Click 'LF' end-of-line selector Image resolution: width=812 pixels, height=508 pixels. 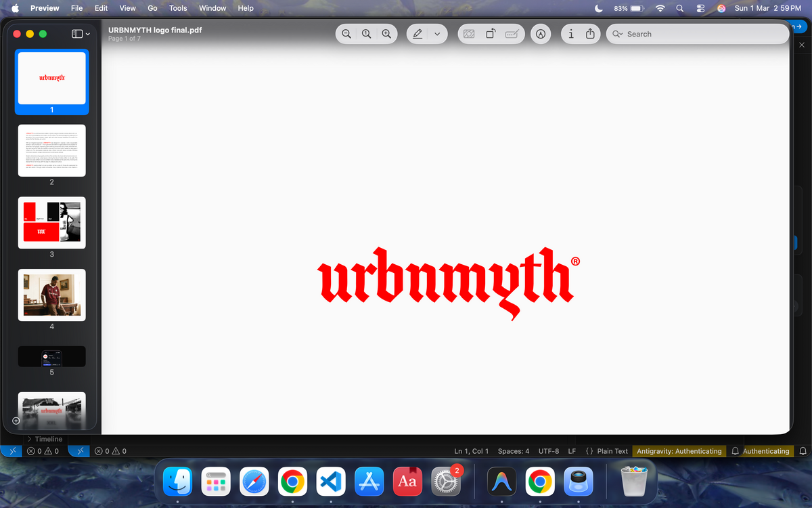tap(572, 451)
